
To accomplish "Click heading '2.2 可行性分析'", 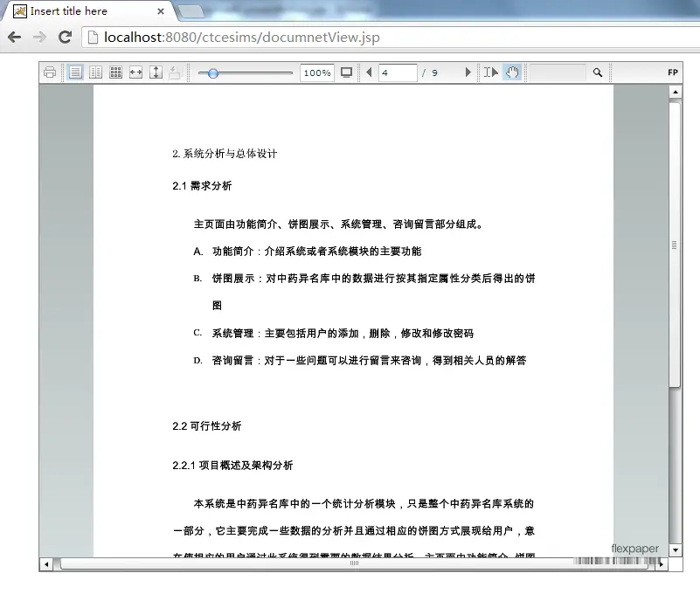I will [x=207, y=426].
